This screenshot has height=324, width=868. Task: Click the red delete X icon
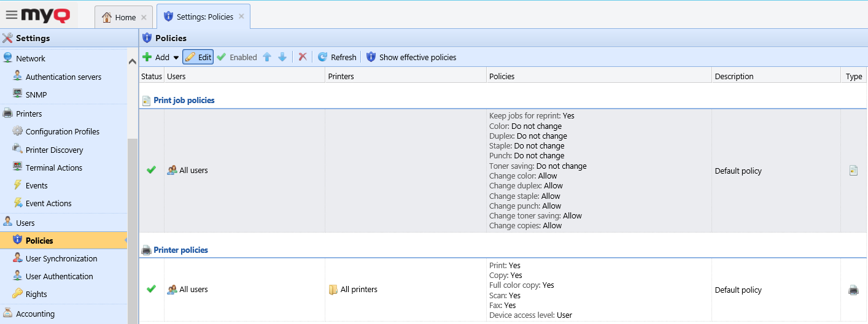pyautogui.click(x=303, y=57)
